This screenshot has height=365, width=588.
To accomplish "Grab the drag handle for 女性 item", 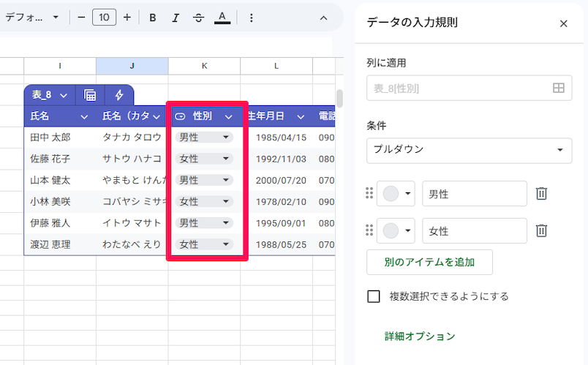I will (x=369, y=230).
